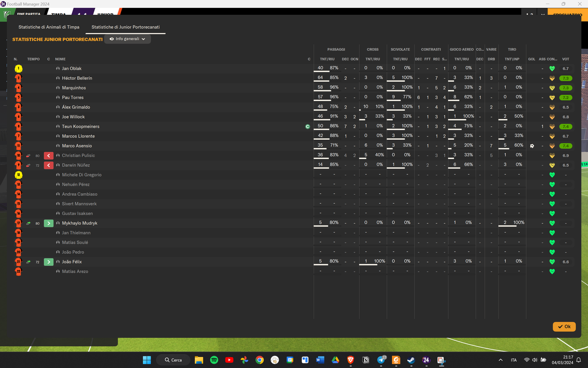588x368 pixels.
Task: Select Michele Di Gregorio's yellow number 12 shirt icon
Action: 18,175
